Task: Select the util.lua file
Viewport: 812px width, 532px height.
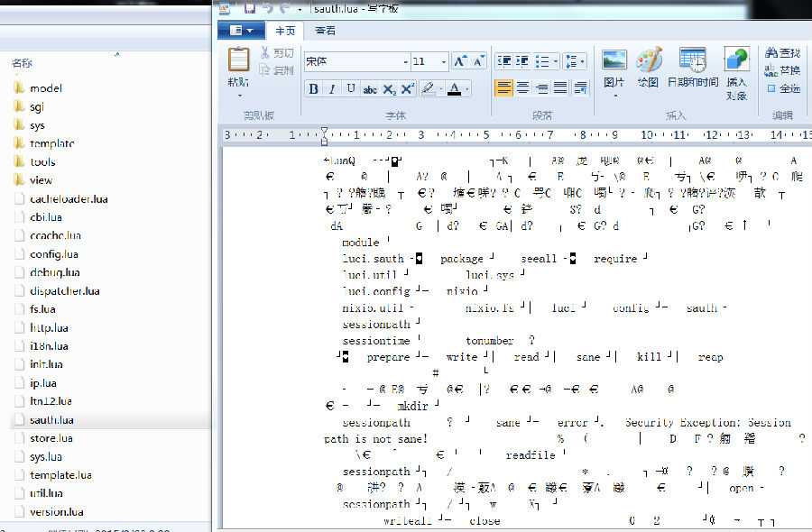Action: click(46, 493)
